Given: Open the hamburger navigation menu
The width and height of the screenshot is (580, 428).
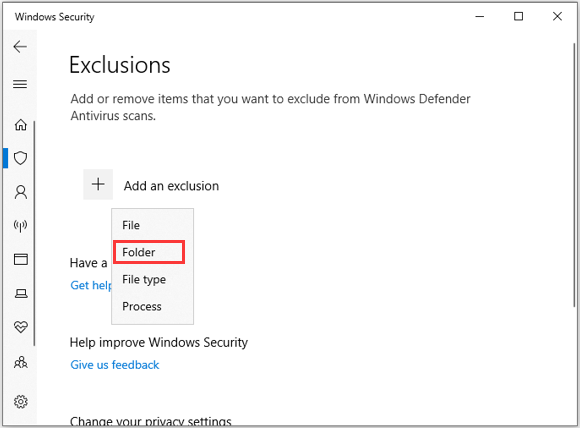Looking at the screenshot, I should point(20,84).
